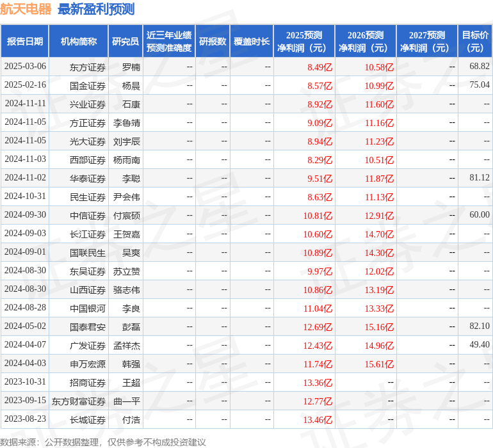The width and height of the screenshot is (493, 448).
Task: Click the 10.99亿 profit forecast value
Action: 379,86
